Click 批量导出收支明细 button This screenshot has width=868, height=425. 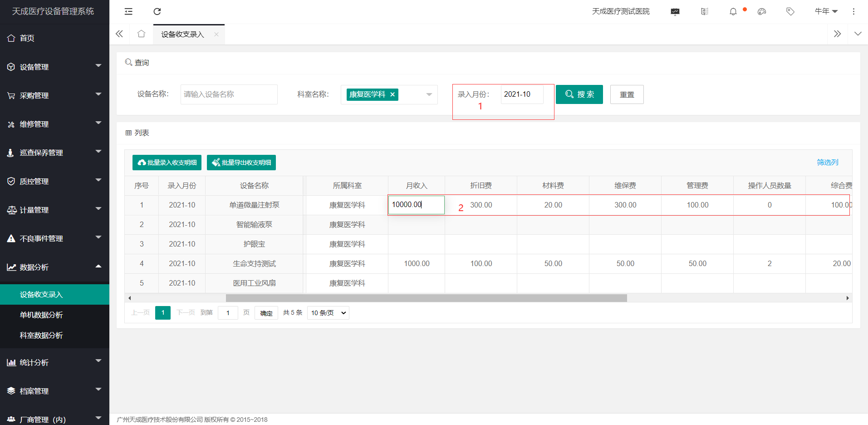241,163
